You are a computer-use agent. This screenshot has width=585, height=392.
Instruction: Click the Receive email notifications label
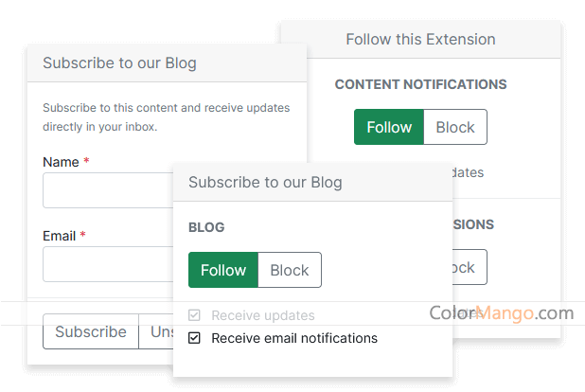[x=294, y=338]
